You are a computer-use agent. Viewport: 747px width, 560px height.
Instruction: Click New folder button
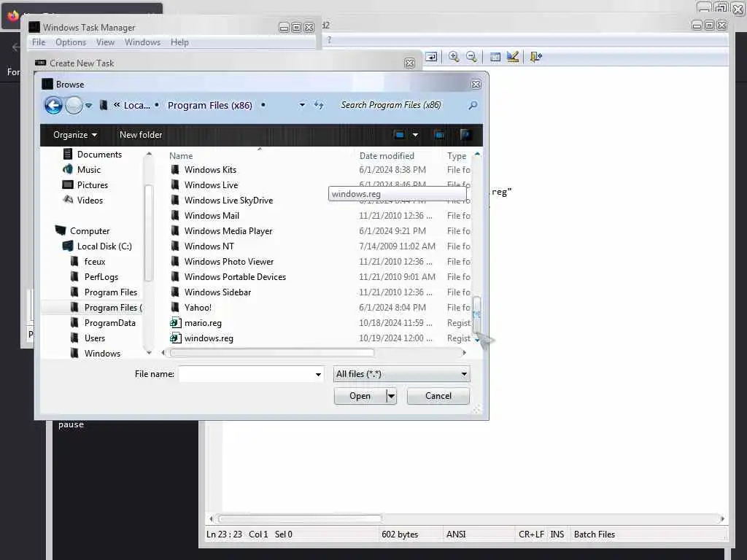(141, 135)
